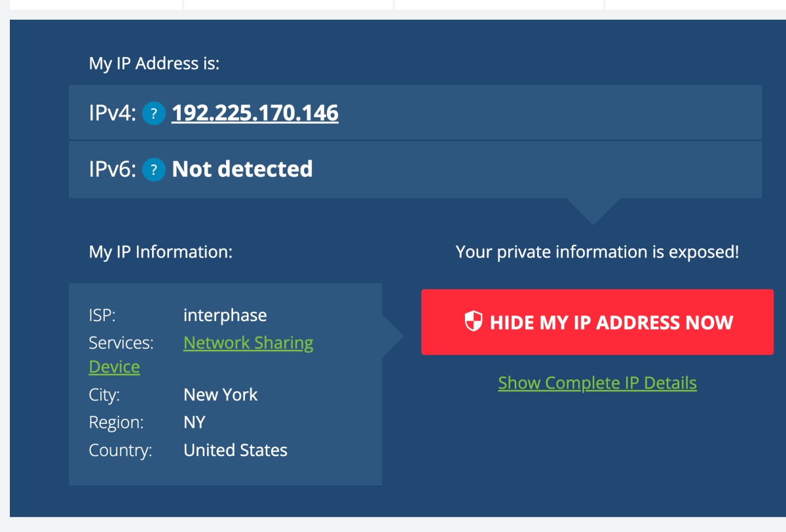Click the "ISP:" field label

point(102,315)
